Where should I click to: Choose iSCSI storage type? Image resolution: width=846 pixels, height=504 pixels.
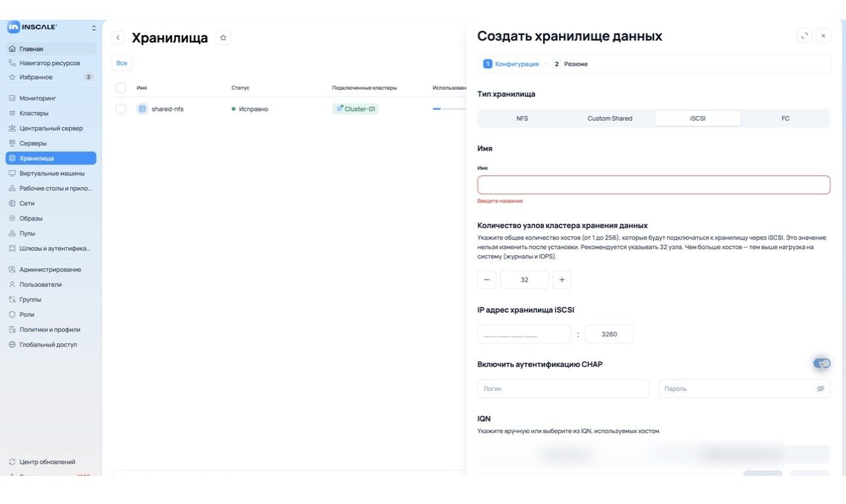coord(698,119)
